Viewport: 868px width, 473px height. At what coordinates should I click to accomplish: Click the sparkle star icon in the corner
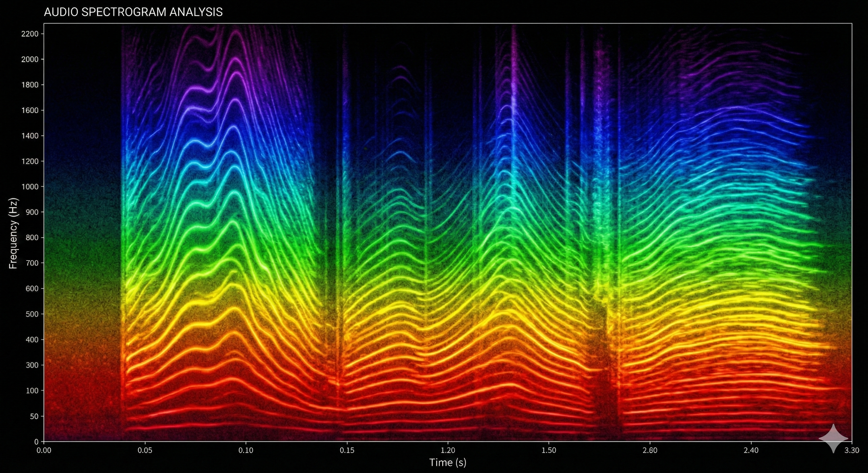833,438
